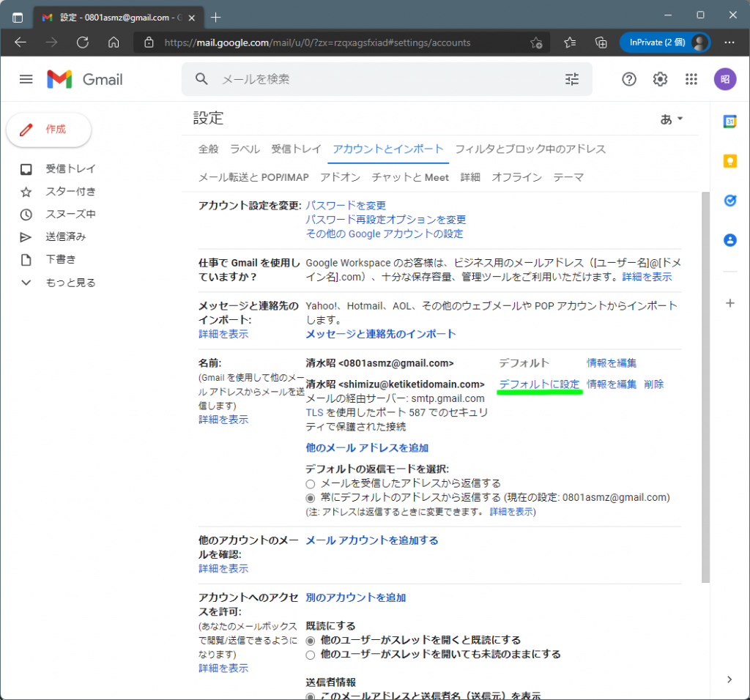Open the テーマ settings tab
Screen dimensions: 750x700
[x=568, y=177]
